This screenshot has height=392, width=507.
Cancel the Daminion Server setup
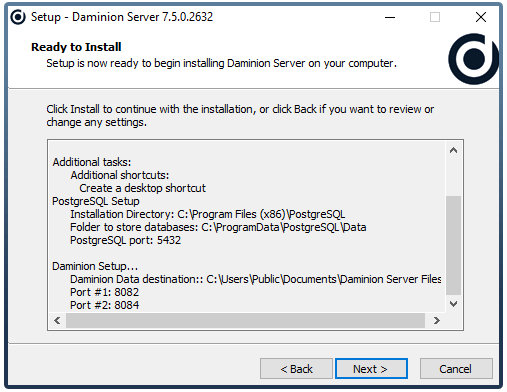point(456,369)
